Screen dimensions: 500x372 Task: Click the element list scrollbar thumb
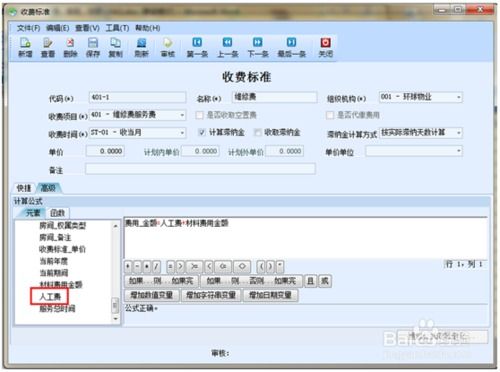[115, 305]
